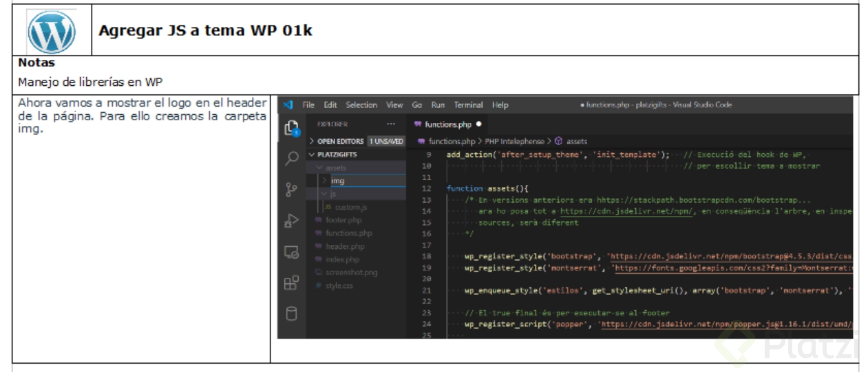Screen dimensions: 868x372
Task: Click the 'Notas' heading in document
Action: tap(36, 63)
